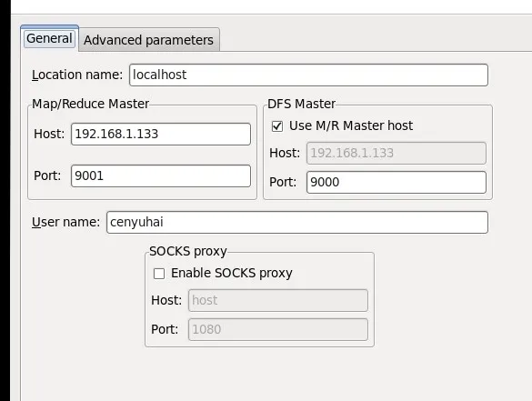Click the DFS Master Port field

[x=396, y=182]
